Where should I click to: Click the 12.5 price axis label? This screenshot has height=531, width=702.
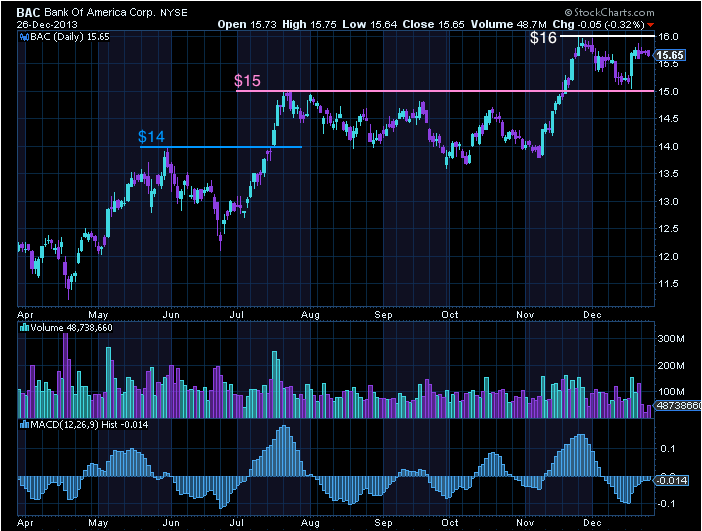click(668, 229)
